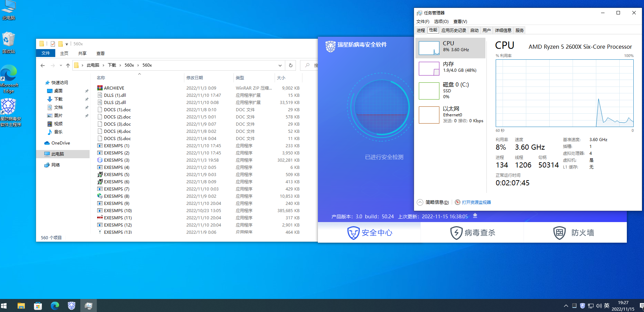Go up one folder level arrow
The width and height of the screenshot is (644, 312).
[x=68, y=65]
